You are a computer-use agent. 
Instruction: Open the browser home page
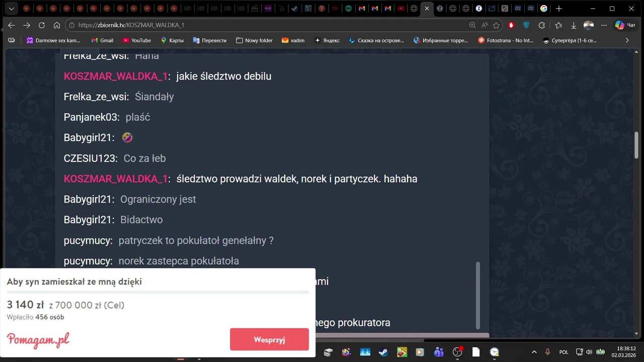point(57,25)
